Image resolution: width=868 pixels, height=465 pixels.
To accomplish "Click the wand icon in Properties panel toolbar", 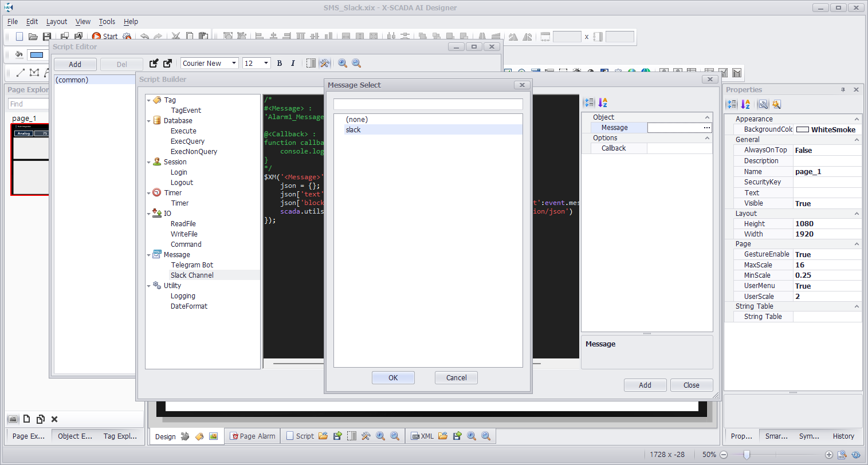I will click(776, 104).
